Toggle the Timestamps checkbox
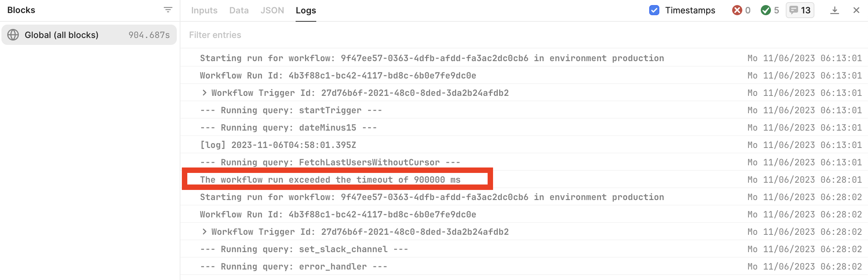The image size is (868, 280). [x=654, y=10]
